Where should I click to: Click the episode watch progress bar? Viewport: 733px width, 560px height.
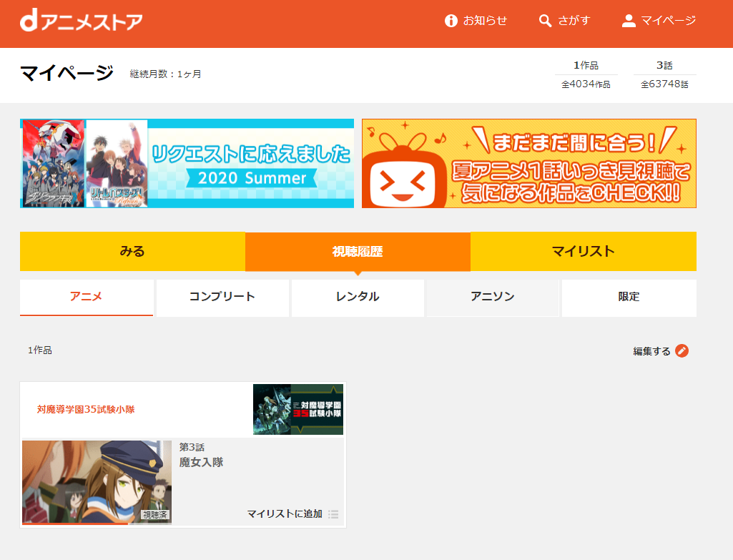click(x=97, y=524)
